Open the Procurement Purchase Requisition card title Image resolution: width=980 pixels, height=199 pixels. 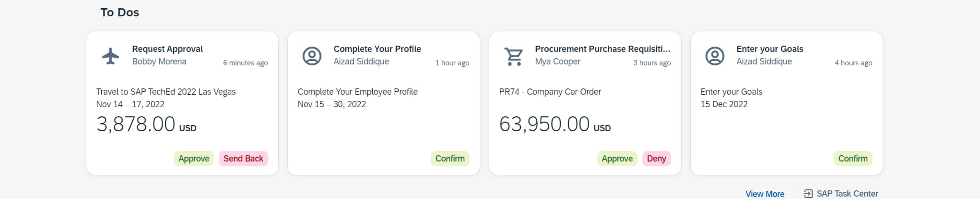[x=602, y=49]
